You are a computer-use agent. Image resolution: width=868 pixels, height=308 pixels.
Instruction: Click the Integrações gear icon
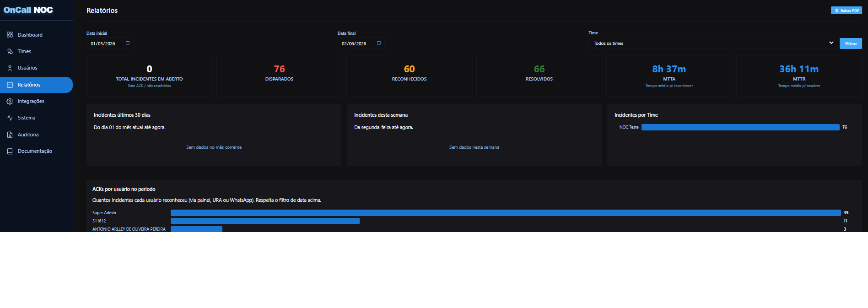[10, 101]
